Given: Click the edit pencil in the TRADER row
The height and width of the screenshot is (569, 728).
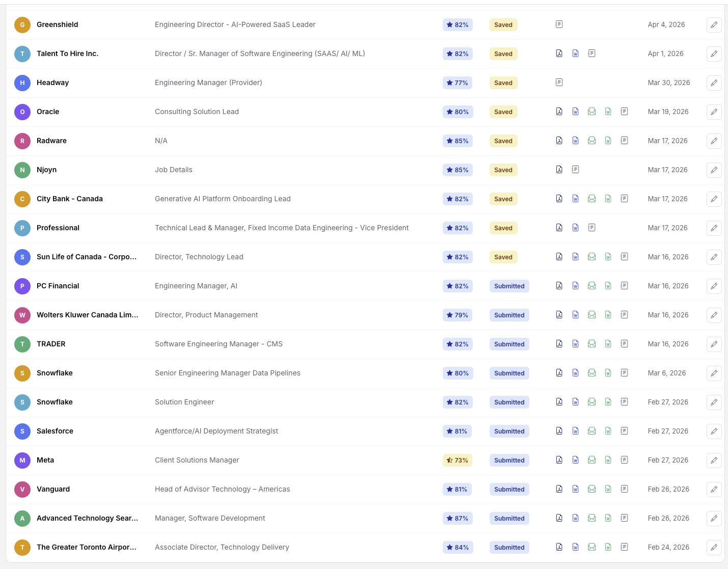Looking at the screenshot, I should point(714,344).
